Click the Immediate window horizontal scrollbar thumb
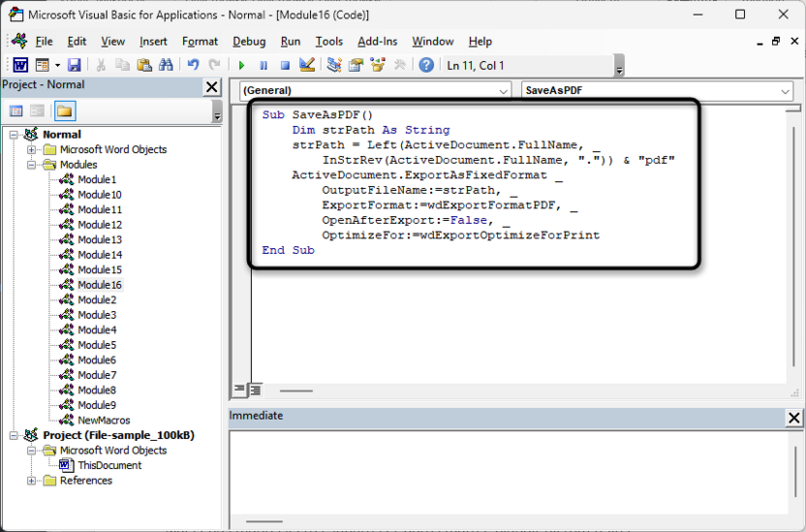 264,521
